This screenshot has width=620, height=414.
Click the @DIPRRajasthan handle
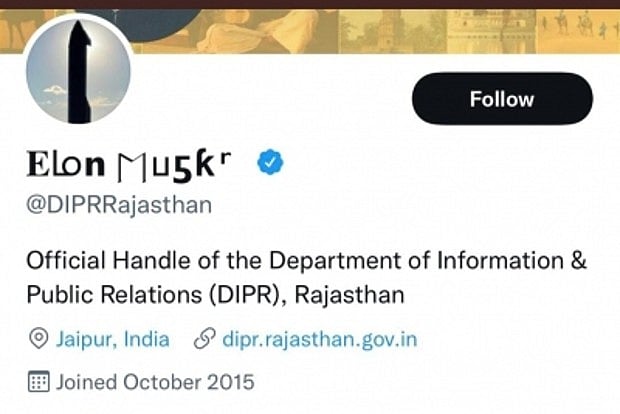[x=119, y=204]
